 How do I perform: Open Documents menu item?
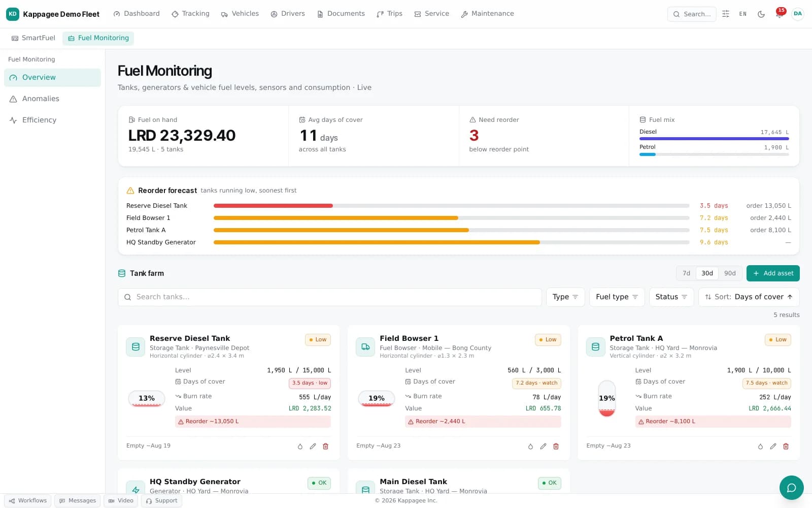341,14
